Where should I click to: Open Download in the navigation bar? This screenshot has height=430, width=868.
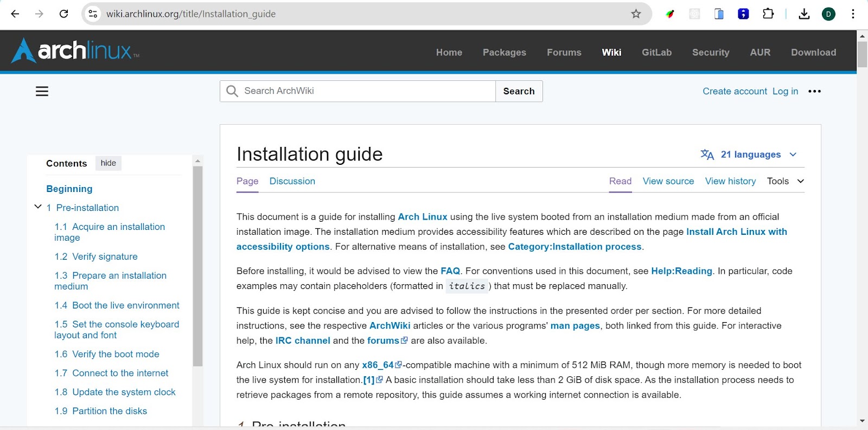tap(813, 53)
